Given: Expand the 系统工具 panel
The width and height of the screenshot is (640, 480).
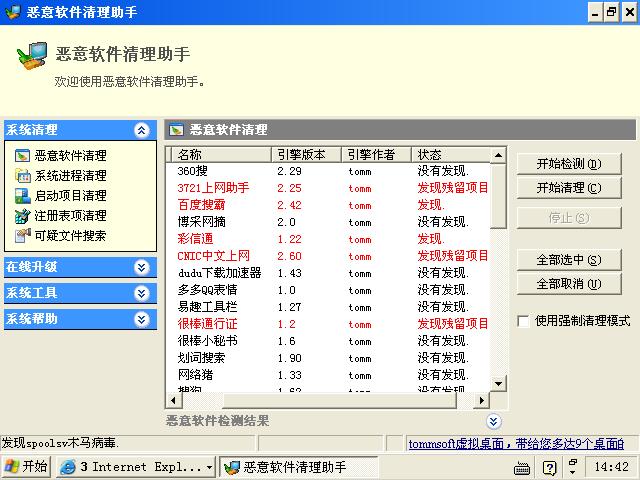Looking at the screenshot, I should click(141, 293).
